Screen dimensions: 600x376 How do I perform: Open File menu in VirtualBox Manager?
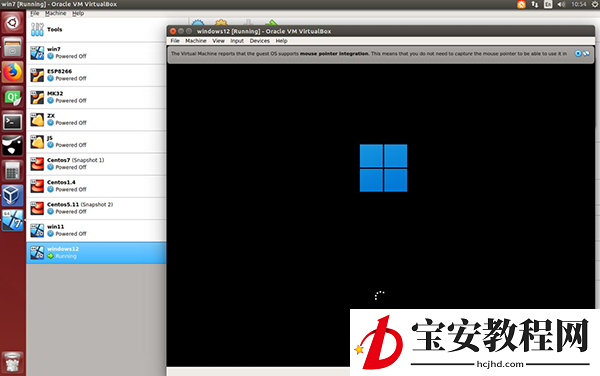pos(35,13)
